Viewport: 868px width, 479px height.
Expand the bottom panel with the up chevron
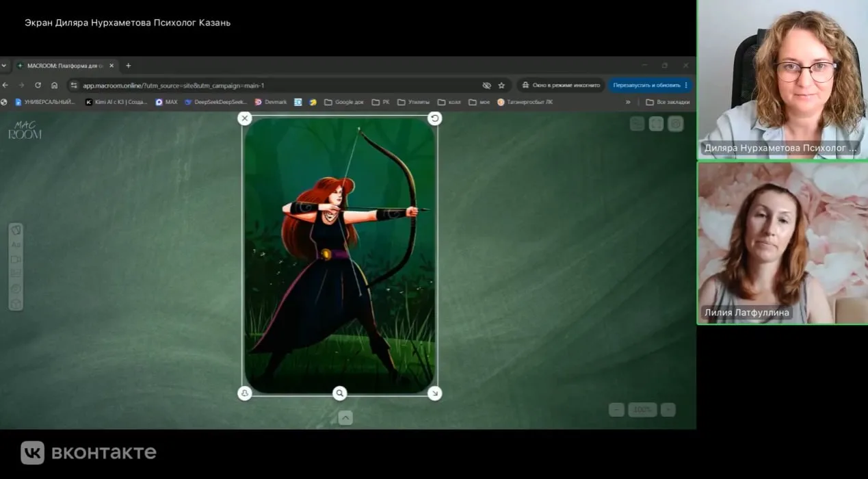345,417
